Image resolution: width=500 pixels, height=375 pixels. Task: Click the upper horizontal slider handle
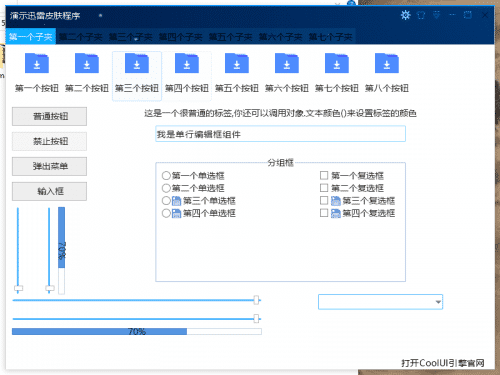256,300
